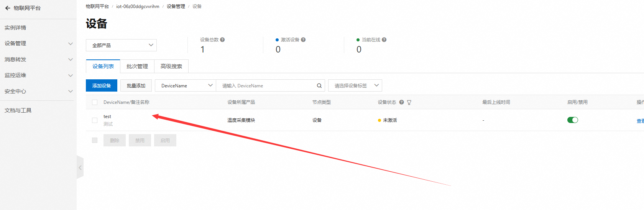Image resolution: width=644 pixels, height=210 pixels.
Task: Open the 设备状态 filter funnel icon
Action: pos(409,102)
